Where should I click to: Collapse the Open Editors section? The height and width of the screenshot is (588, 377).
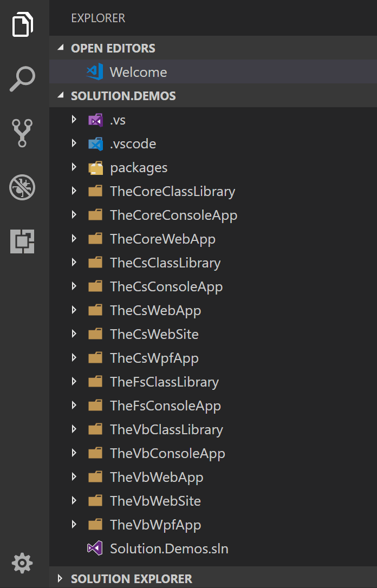pyautogui.click(x=60, y=48)
